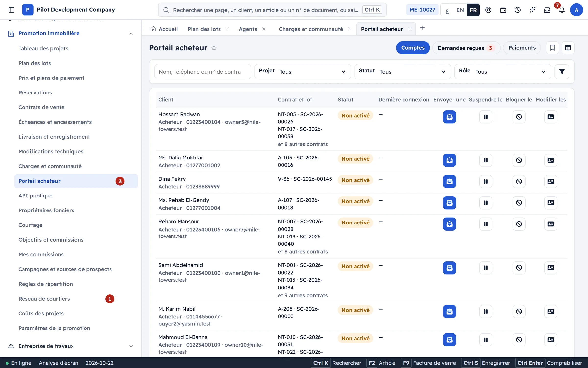The image size is (588, 368).
Task: Open the recent history clock icon
Action: tap(518, 10)
